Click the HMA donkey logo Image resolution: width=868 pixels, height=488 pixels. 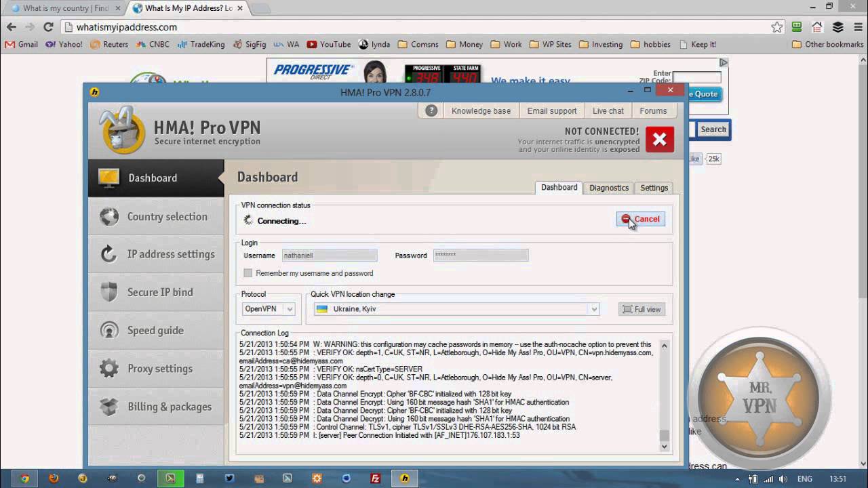click(123, 129)
